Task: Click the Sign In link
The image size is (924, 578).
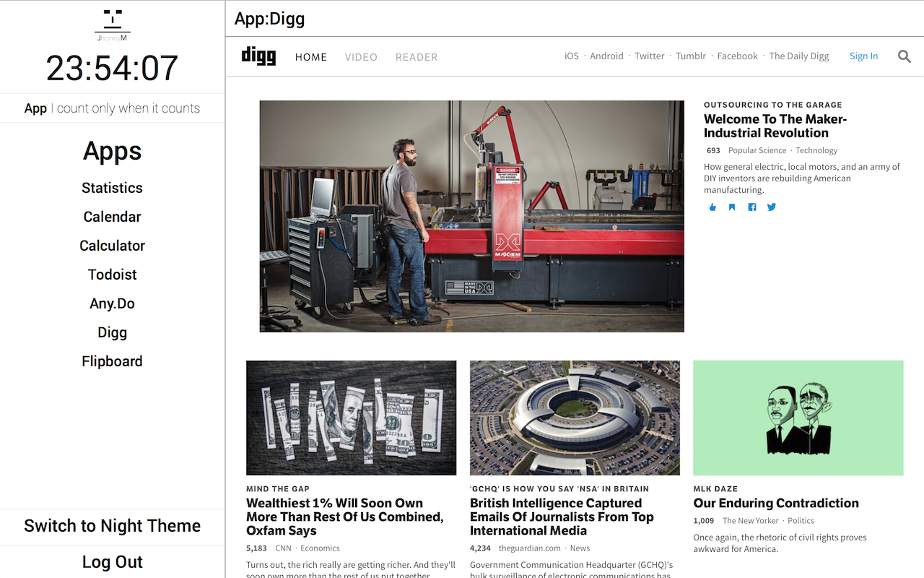Action: (x=863, y=56)
